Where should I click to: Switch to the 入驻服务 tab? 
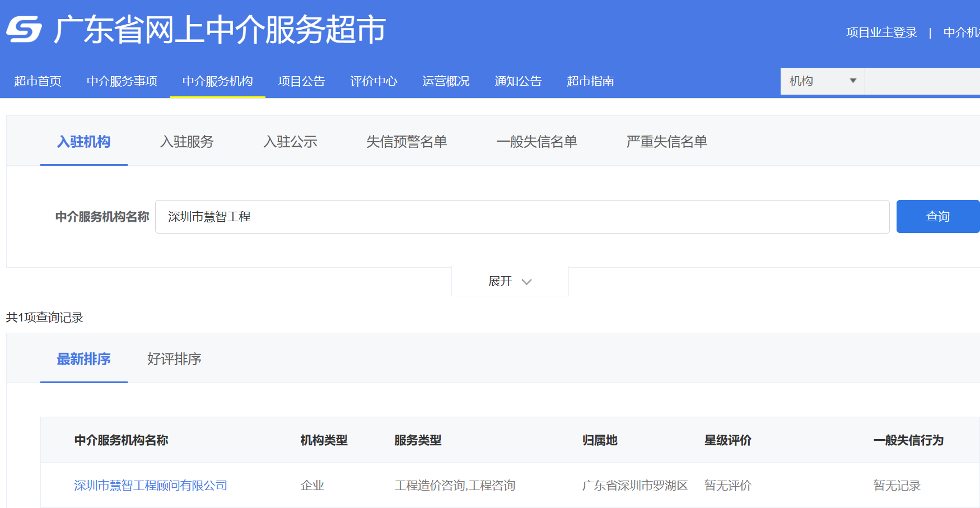[187, 142]
